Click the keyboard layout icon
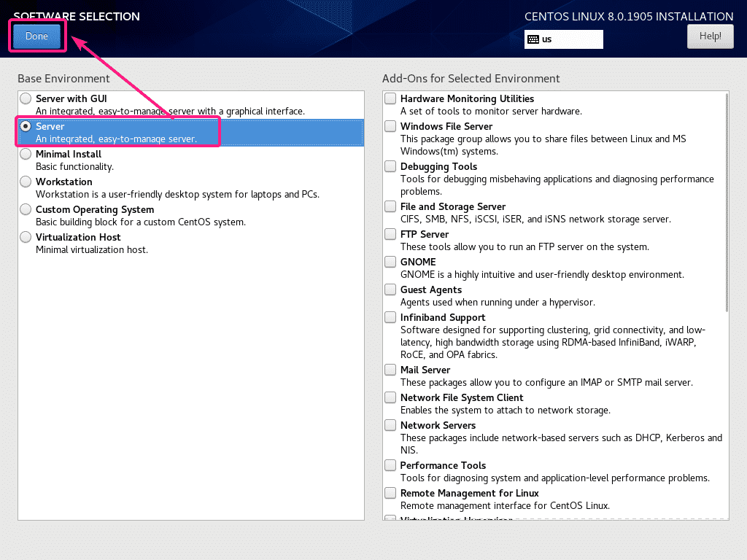 pyautogui.click(x=533, y=39)
